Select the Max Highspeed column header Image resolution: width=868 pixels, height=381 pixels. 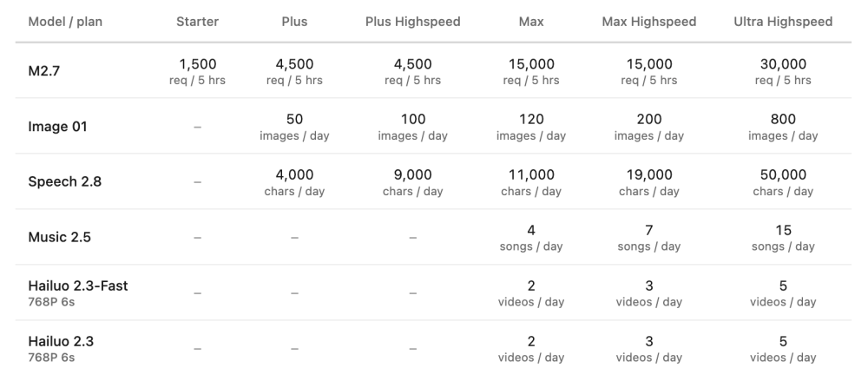point(649,22)
